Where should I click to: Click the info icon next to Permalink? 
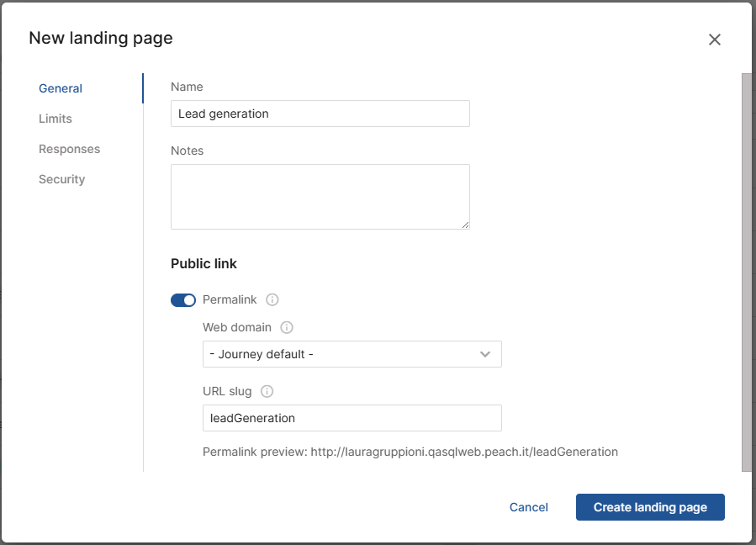click(x=272, y=300)
